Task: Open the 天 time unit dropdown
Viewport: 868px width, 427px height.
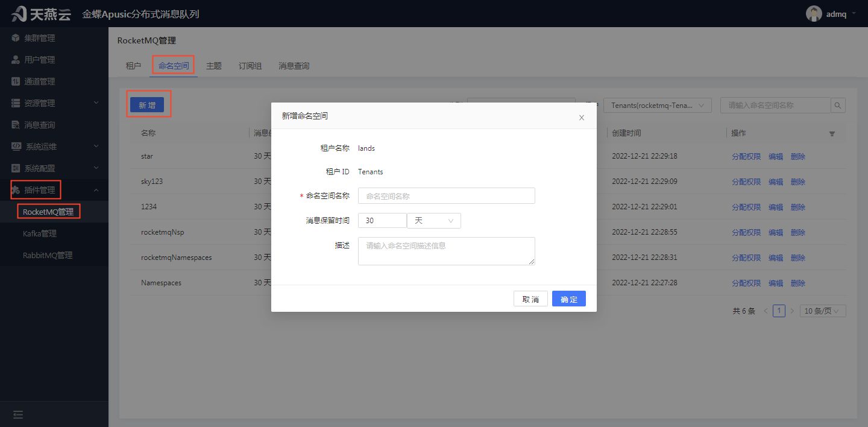Action: point(434,221)
